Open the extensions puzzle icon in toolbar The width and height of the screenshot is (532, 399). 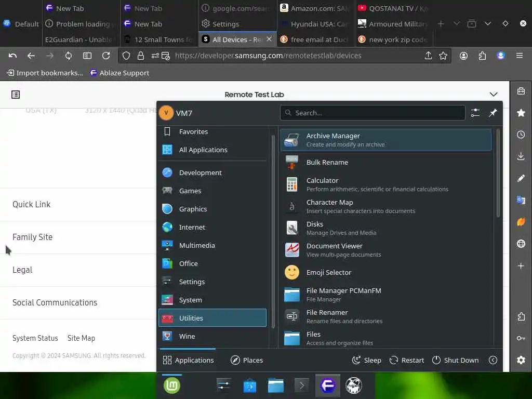pyautogui.click(x=482, y=56)
